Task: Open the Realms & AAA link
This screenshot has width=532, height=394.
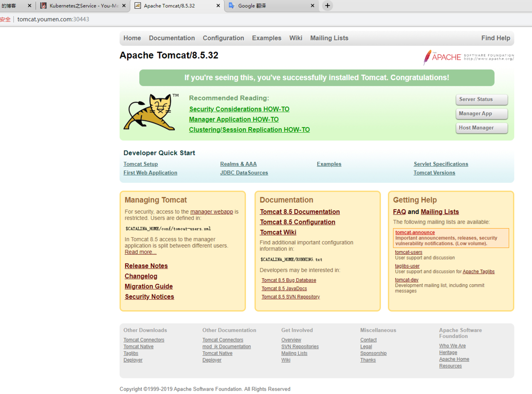Action: [238, 164]
